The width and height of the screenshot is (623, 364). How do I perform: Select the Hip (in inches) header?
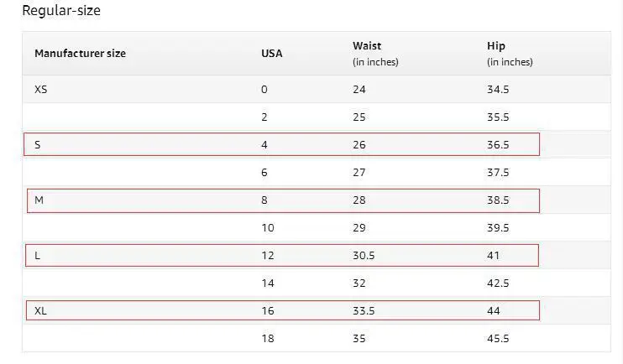[510, 54]
